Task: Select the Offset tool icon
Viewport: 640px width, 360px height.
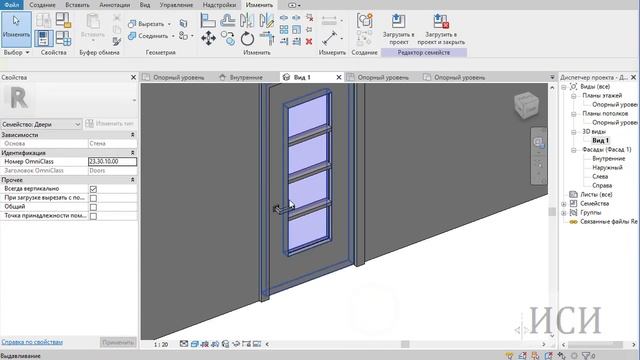Action: point(228,20)
